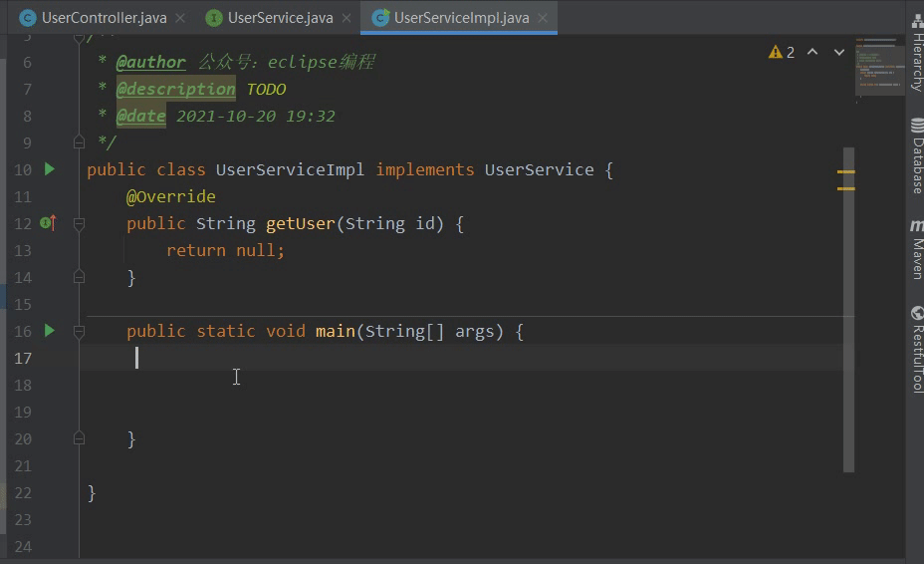
Task: Click the UserService interface name on line 10
Action: coord(540,170)
